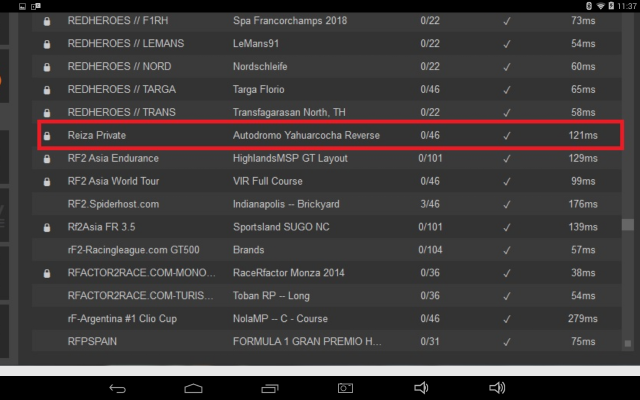Click the server list scrollbar thumb
640x400 pixels.
click(x=628, y=224)
